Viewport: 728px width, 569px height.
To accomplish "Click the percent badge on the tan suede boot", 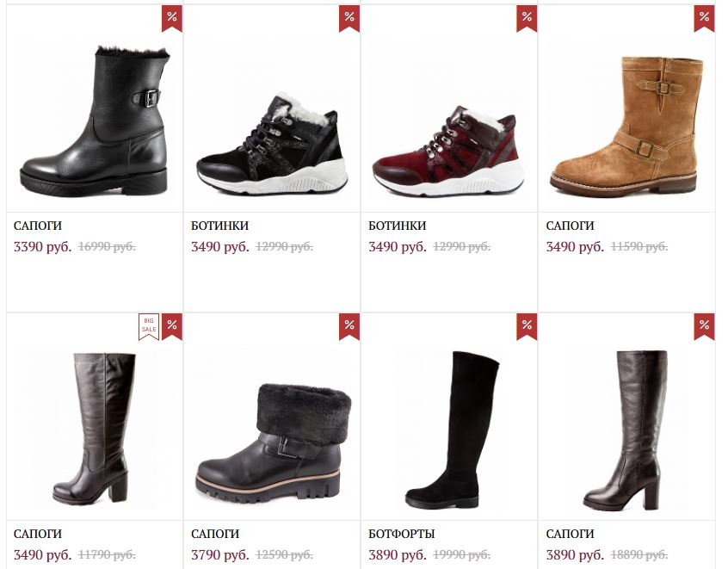I will 704,19.
